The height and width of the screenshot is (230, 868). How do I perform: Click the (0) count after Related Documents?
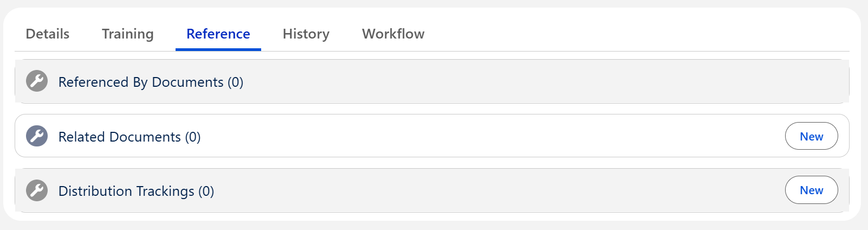tap(193, 137)
